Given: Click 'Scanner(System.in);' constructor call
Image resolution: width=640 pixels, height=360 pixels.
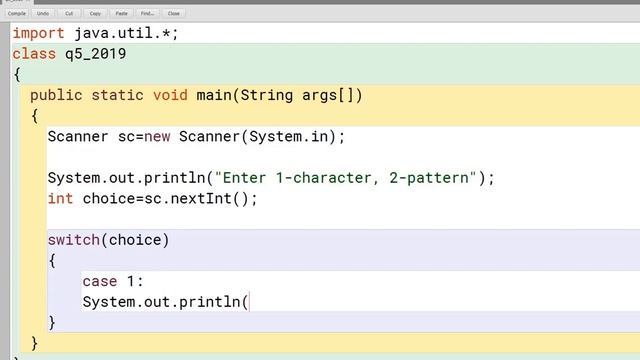Looking at the screenshot, I should pyautogui.click(x=262, y=137).
